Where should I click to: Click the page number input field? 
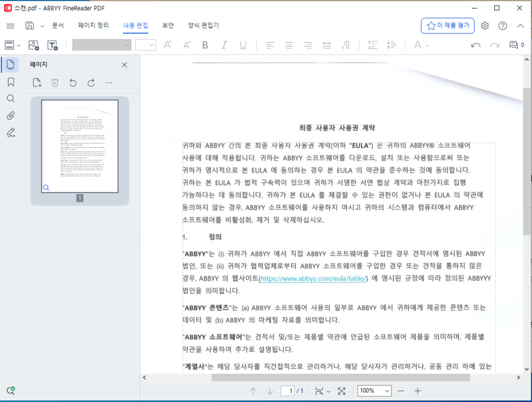(x=288, y=391)
